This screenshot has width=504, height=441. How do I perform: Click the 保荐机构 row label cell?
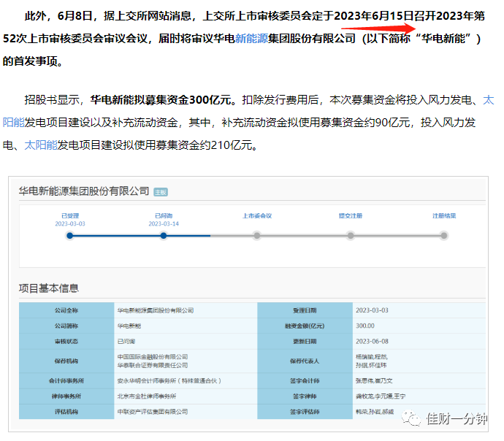66,361
